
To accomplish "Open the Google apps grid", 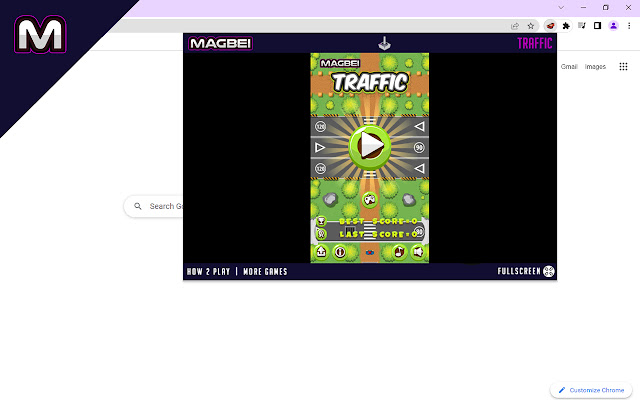I will click(x=623, y=67).
